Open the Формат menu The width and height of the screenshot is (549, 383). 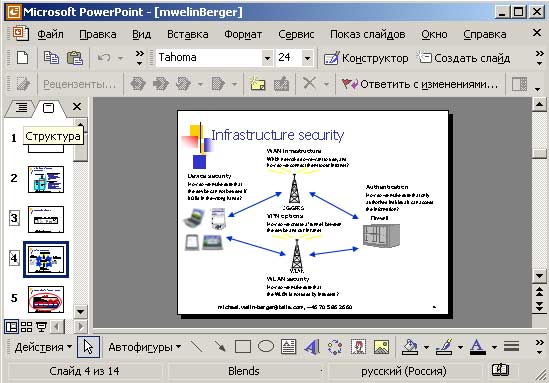[243, 34]
